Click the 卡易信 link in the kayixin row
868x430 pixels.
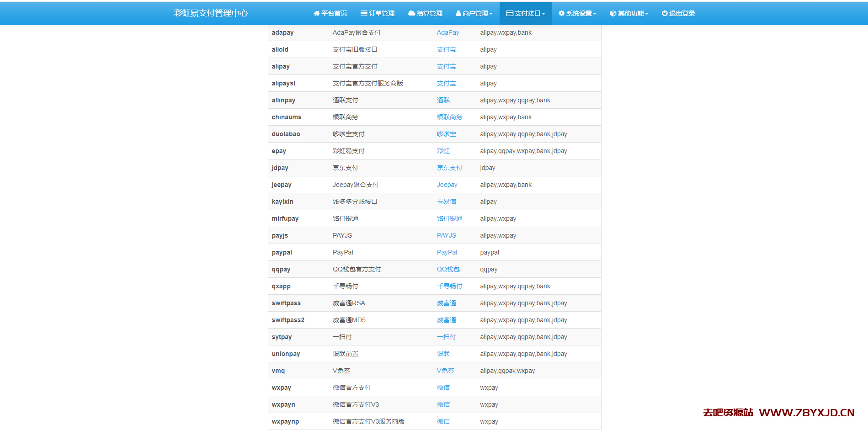447,202
